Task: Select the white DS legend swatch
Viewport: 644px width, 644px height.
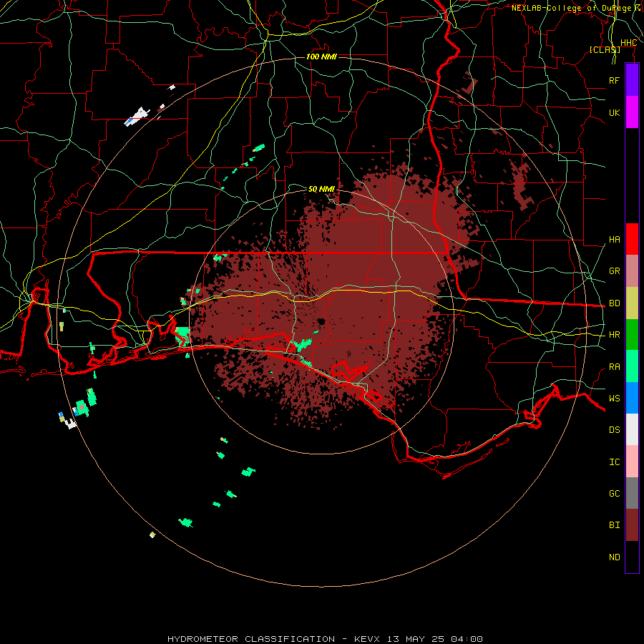Action: (x=632, y=429)
